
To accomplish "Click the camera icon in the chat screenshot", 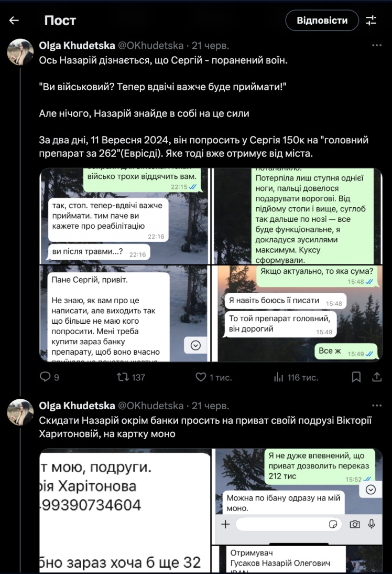I will (355, 524).
